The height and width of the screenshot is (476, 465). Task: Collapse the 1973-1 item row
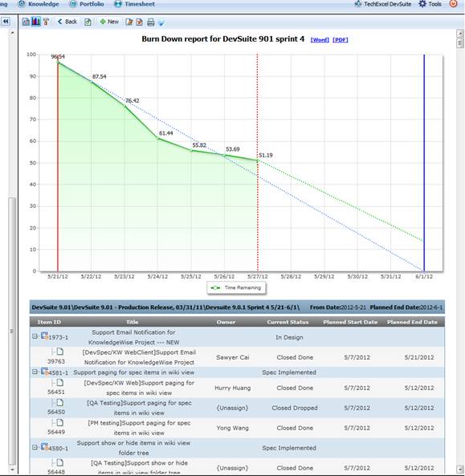click(35, 336)
